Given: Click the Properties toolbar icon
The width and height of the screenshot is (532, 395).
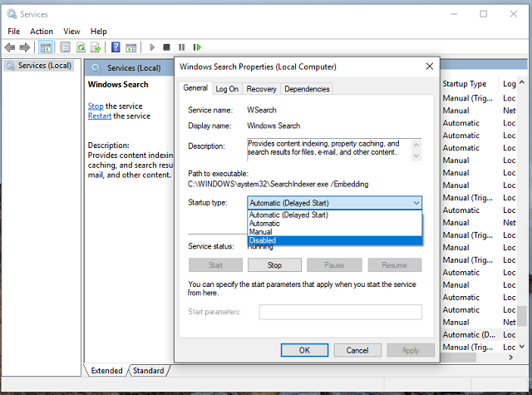Looking at the screenshot, I should pos(65,47).
